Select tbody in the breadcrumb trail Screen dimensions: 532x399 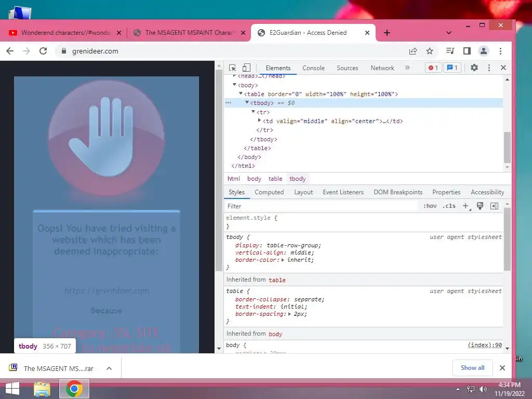pos(298,179)
